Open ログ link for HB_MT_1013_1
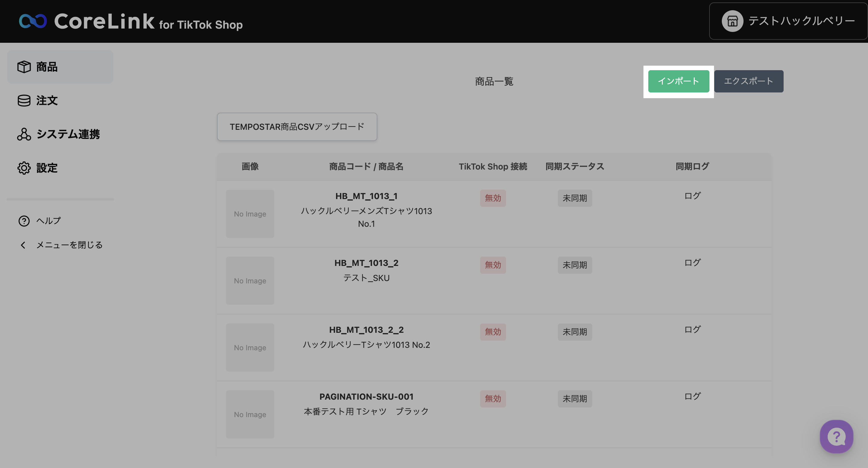 coord(692,196)
